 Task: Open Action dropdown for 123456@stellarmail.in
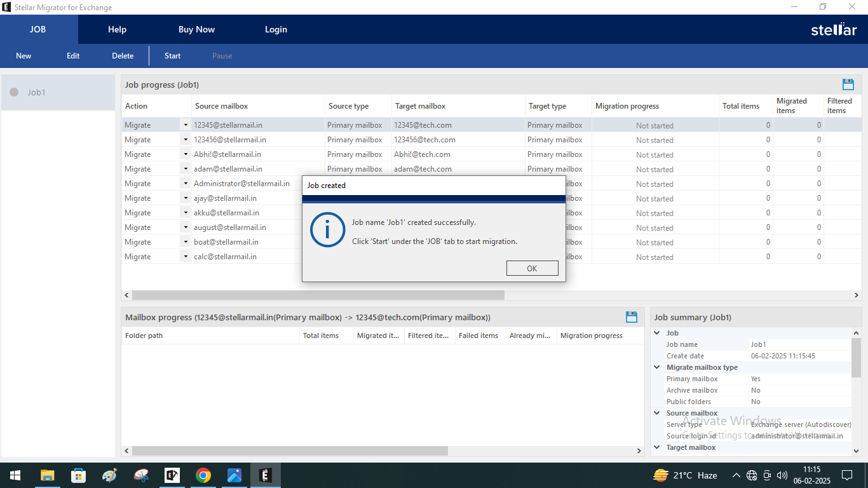(186, 140)
